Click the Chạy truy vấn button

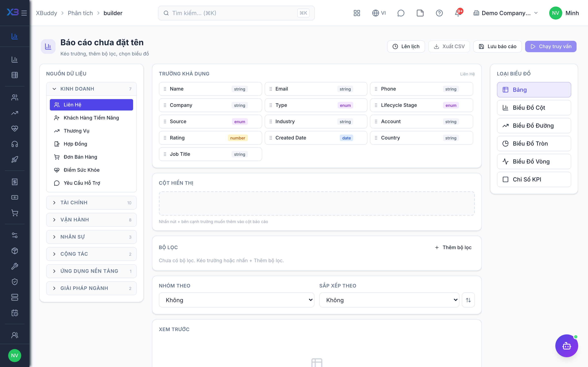click(x=551, y=46)
